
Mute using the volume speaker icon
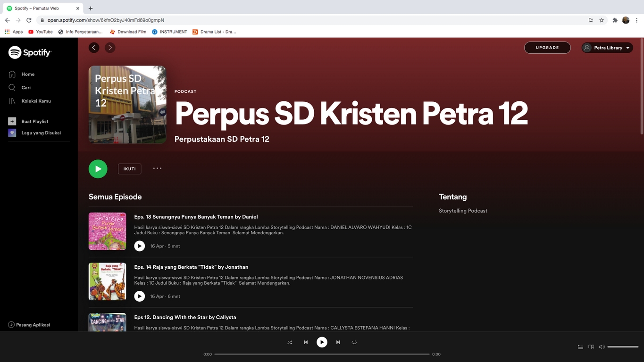[x=602, y=347]
